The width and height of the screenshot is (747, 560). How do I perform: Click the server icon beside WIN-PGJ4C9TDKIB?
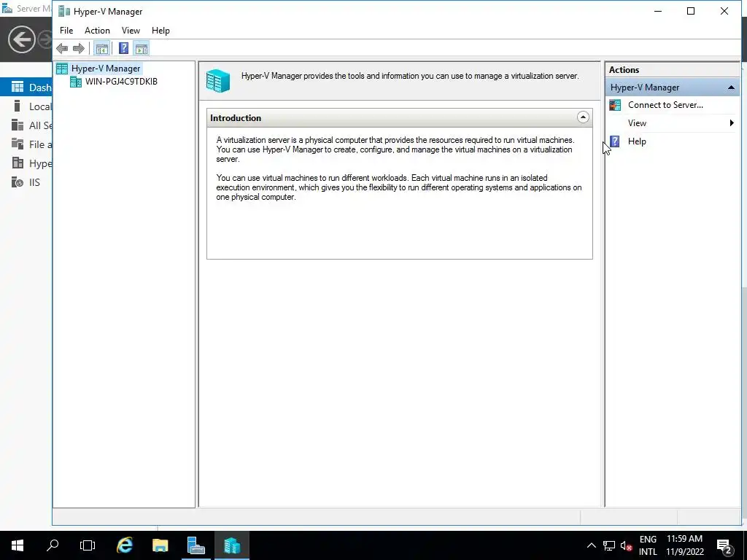(76, 82)
